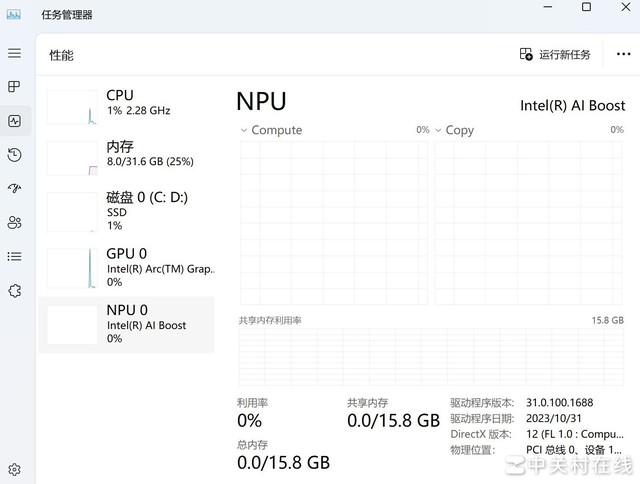
Task: Select the Performance page icon
Action: pyautogui.click(x=14, y=121)
